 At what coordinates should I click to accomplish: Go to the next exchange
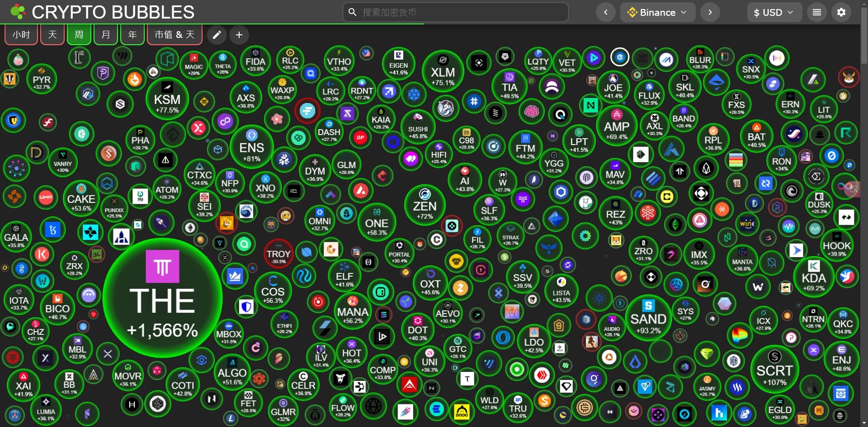pos(710,12)
